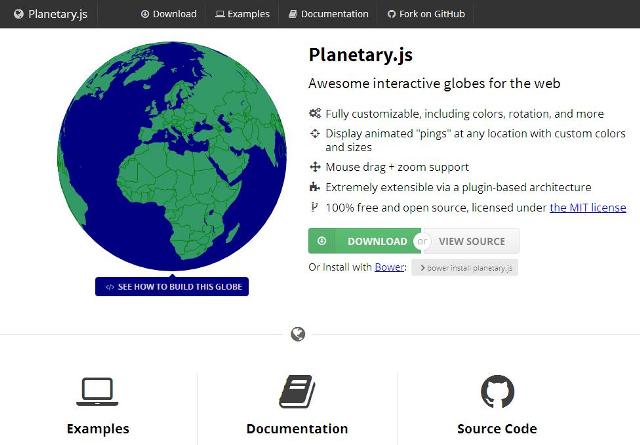This screenshot has height=445, width=640.
Task: Click the green Download button
Action: (x=364, y=241)
